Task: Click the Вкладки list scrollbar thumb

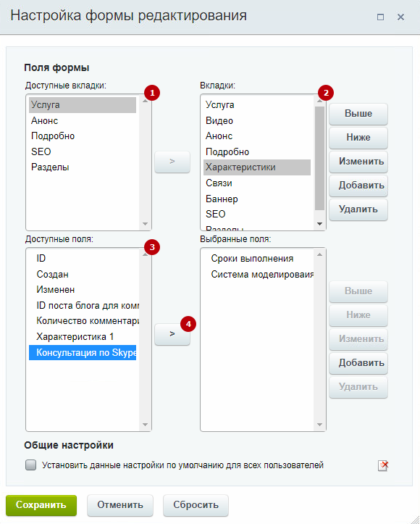Action: click(319, 159)
